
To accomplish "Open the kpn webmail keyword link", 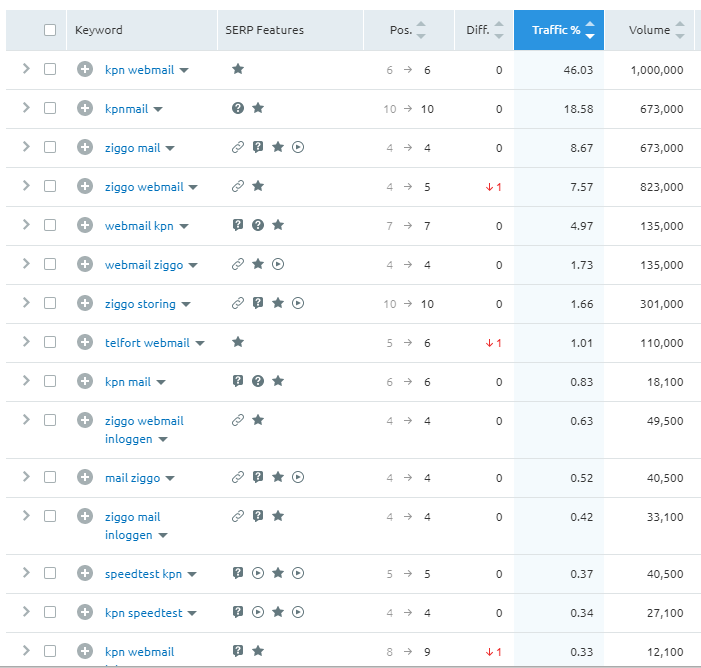I will point(139,70).
